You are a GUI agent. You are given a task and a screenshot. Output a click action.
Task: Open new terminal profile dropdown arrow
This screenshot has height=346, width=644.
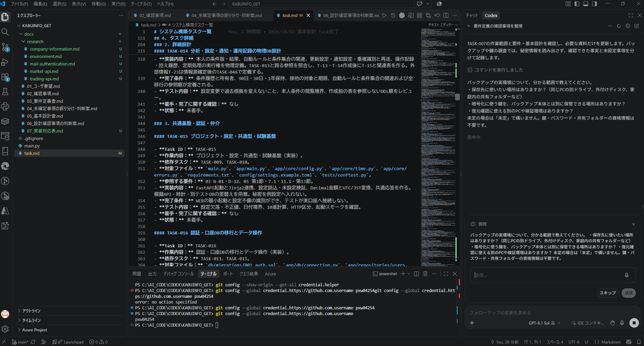point(409,274)
